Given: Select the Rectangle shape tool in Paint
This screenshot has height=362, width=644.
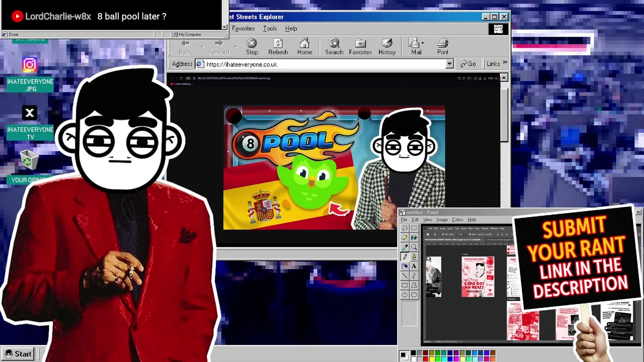Looking at the screenshot, I should [405, 286].
